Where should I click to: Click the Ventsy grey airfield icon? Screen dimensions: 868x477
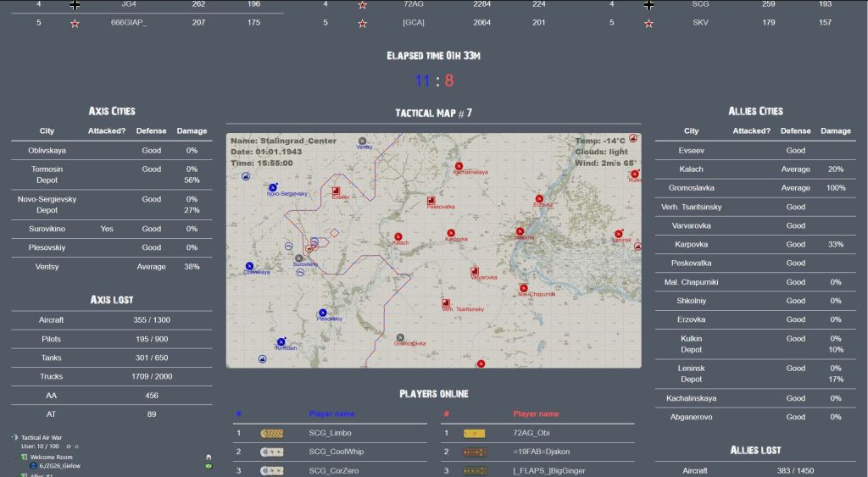tap(363, 141)
